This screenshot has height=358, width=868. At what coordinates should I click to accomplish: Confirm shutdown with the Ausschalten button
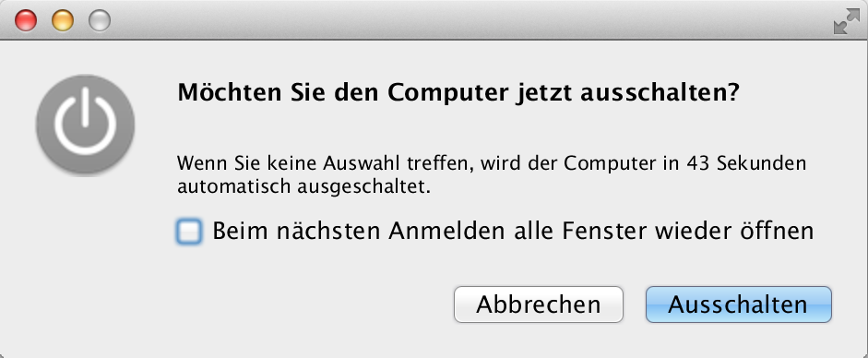(x=739, y=304)
